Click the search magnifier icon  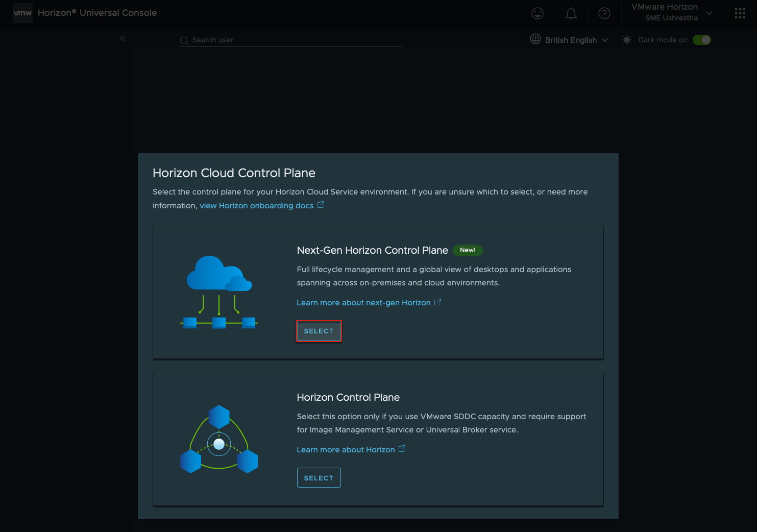coord(184,40)
